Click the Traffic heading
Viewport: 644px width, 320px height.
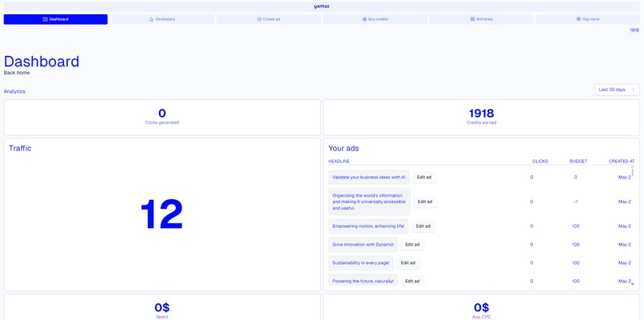20,149
